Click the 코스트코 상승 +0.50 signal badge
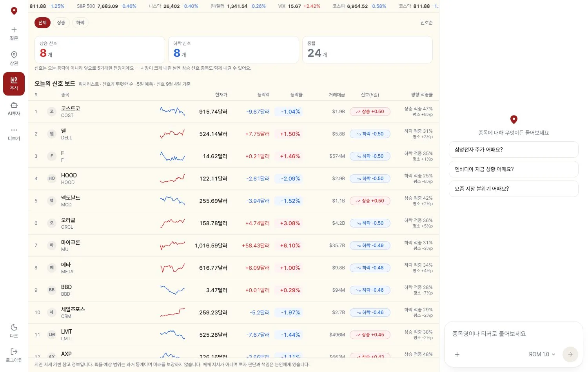Screen dimensions: 588x372 [x=370, y=112]
